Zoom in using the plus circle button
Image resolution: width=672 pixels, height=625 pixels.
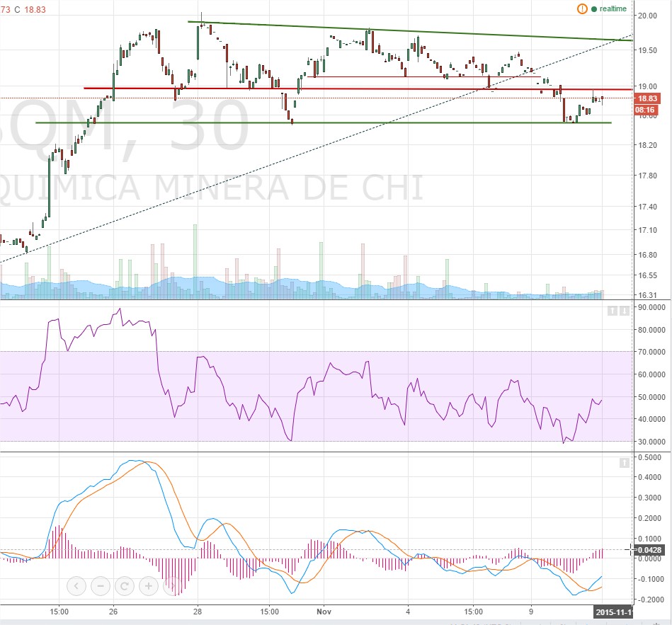[x=148, y=585]
